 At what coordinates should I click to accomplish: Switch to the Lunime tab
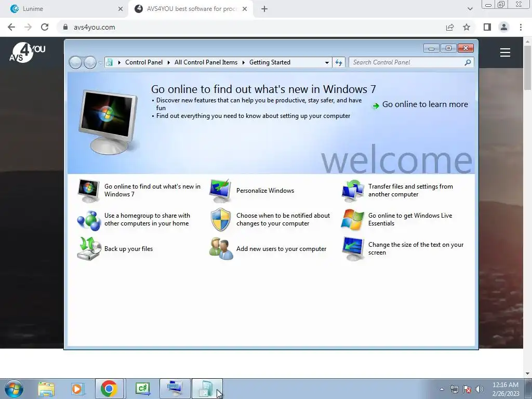64,9
